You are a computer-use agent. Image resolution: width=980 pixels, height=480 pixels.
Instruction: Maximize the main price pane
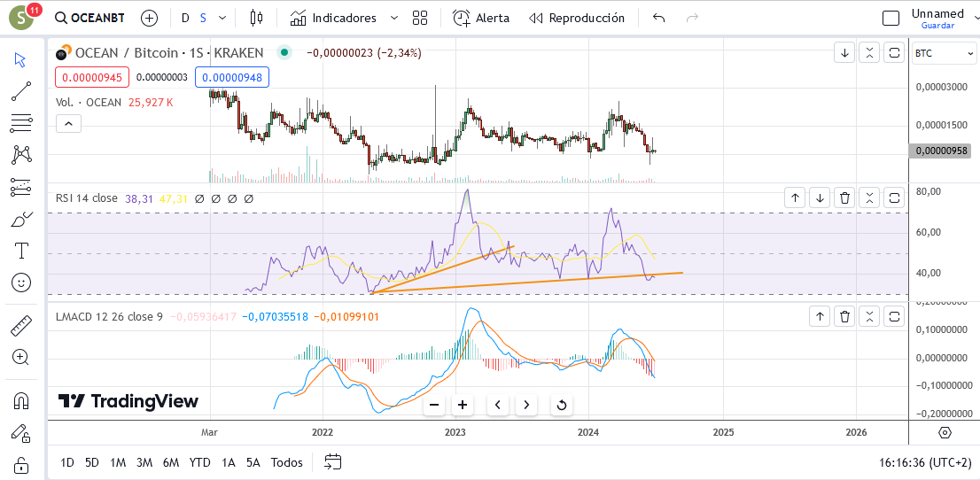[x=894, y=53]
